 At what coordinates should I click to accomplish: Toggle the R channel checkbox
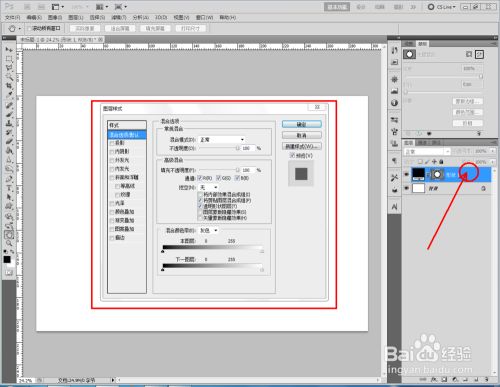(200, 178)
